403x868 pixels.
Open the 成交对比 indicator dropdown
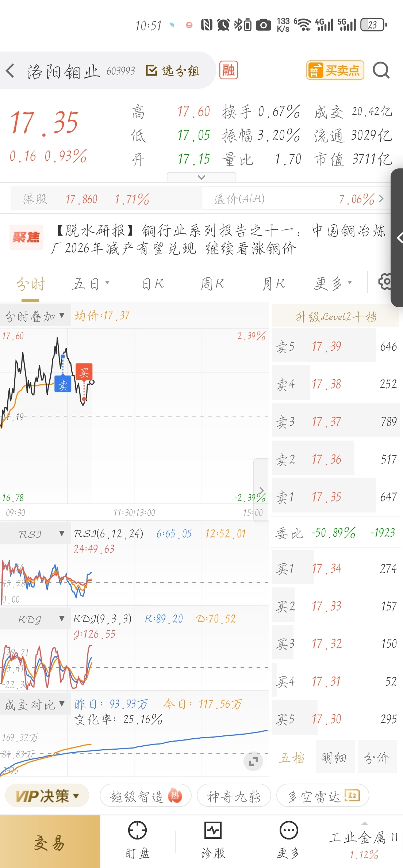click(x=35, y=705)
